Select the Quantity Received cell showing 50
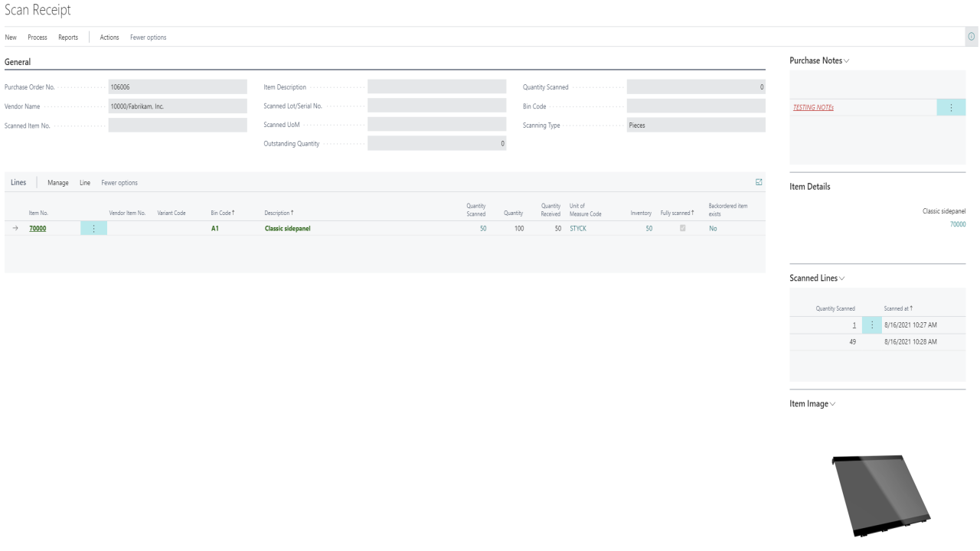 coord(558,228)
